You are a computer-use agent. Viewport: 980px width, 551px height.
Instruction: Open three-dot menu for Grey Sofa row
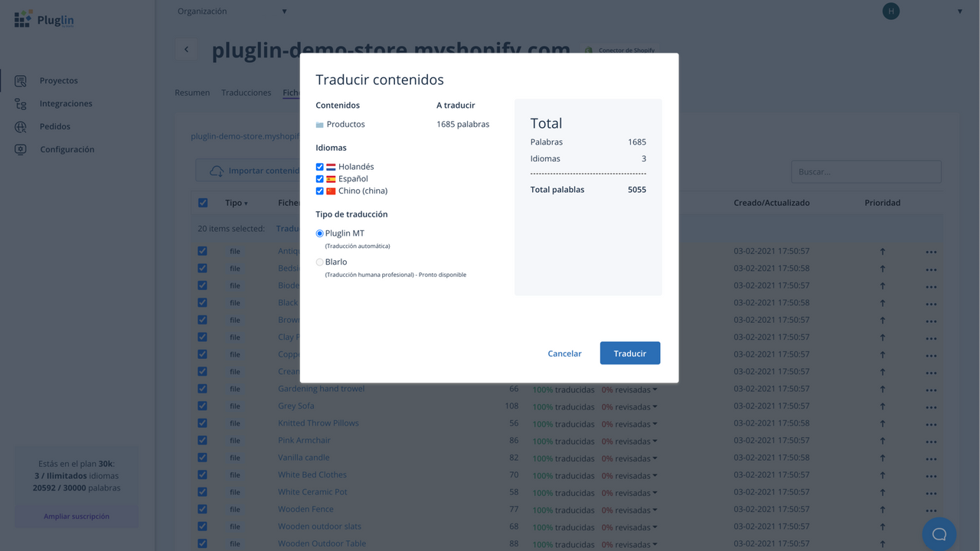931,406
